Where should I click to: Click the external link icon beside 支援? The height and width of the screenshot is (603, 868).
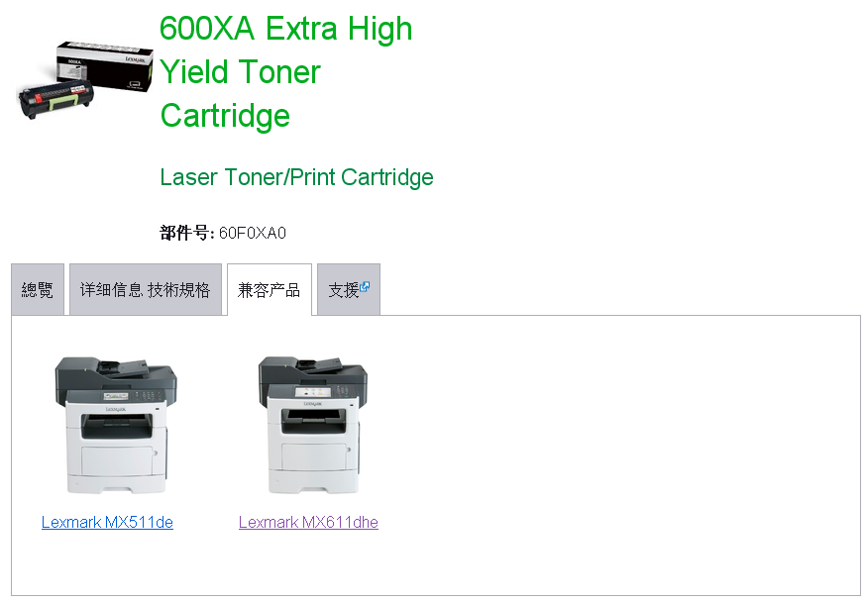pyautogui.click(x=365, y=286)
